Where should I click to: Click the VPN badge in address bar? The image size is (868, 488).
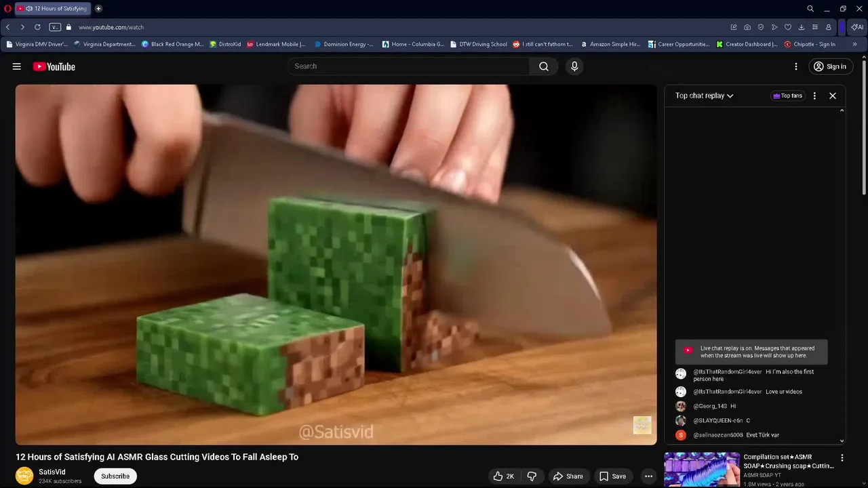(x=55, y=27)
